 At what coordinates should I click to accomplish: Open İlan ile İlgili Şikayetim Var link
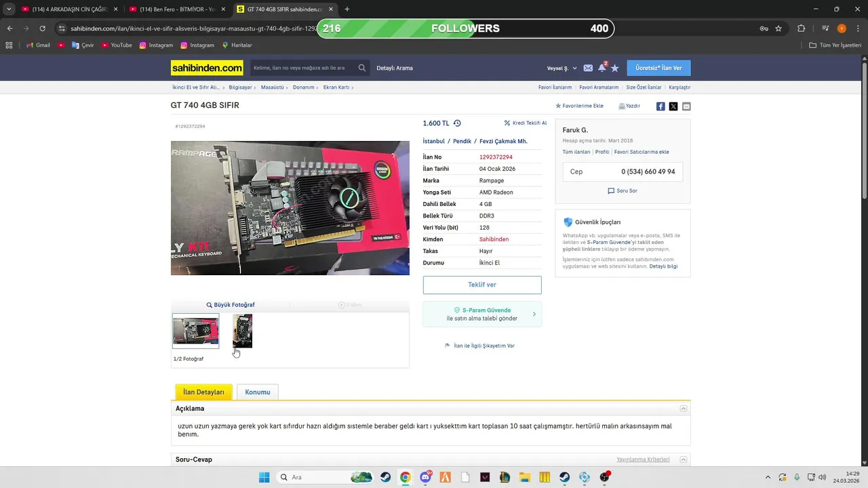pyautogui.click(x=479, y=346)
